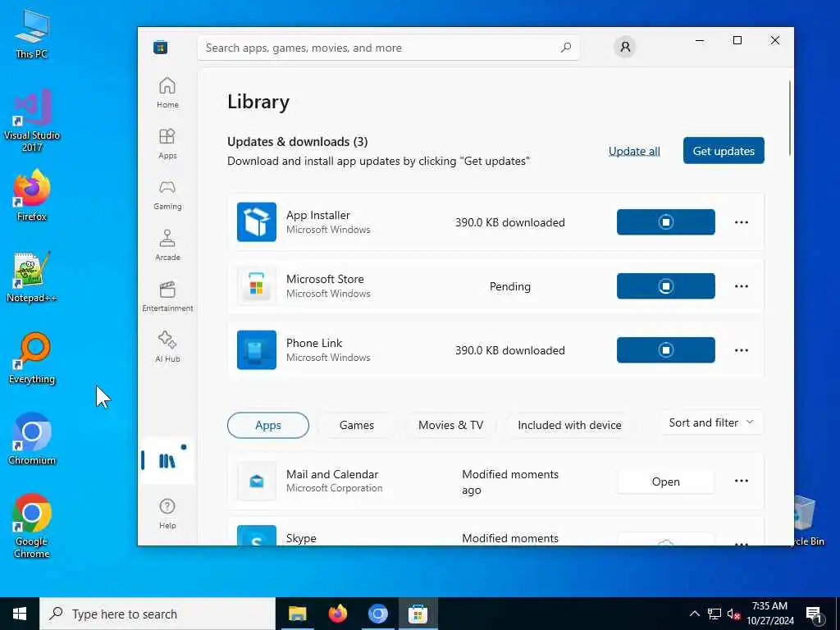Stop the App Installer download

[665, 221]
